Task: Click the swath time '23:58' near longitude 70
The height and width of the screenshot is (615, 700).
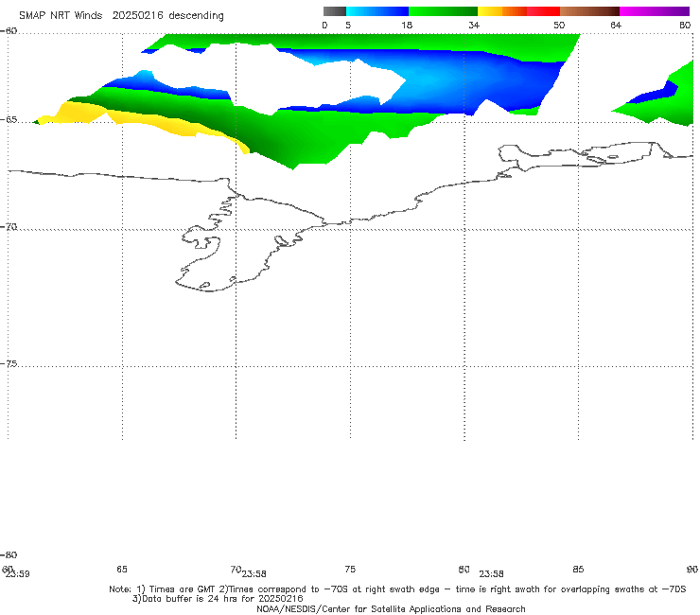Action: pos(254,574)
